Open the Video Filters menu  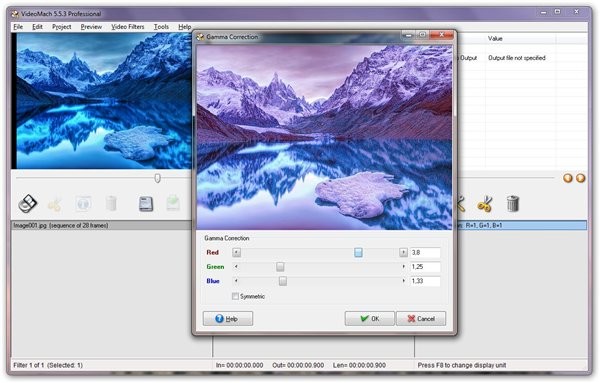point(128,27)
